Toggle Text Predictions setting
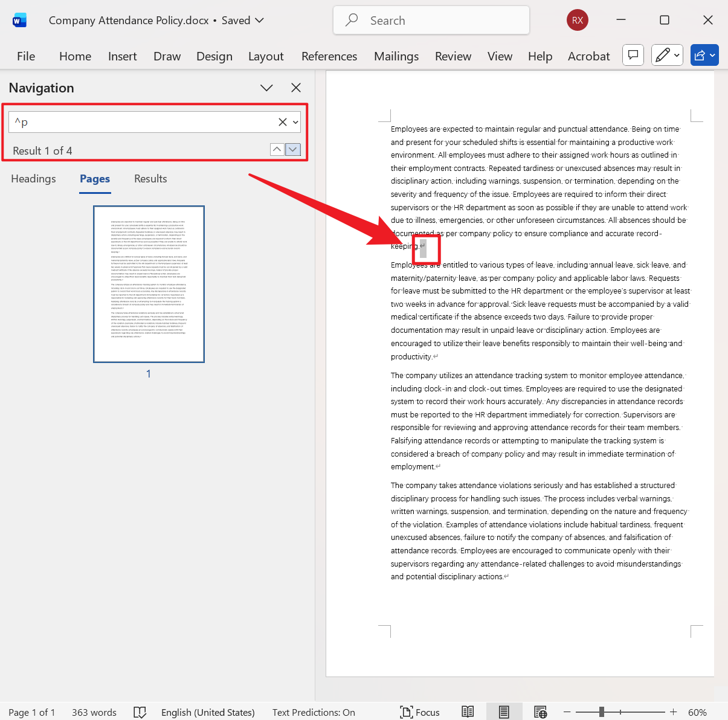The width and height of the screenshot is (728, 720). [x=314, y=712]
